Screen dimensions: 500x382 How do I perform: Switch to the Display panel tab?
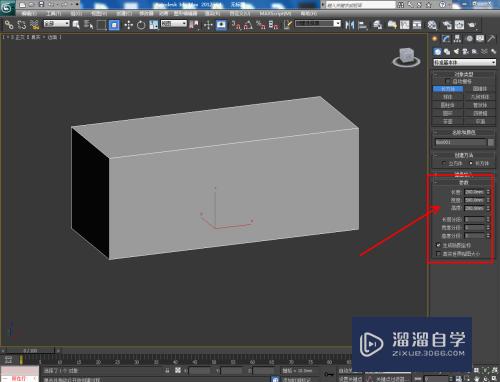point(480,39)
